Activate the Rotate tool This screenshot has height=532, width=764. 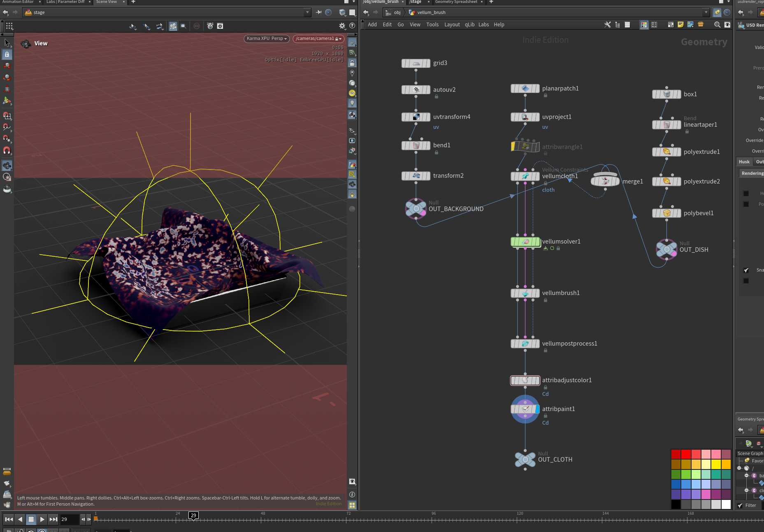[x=7, y=77]
